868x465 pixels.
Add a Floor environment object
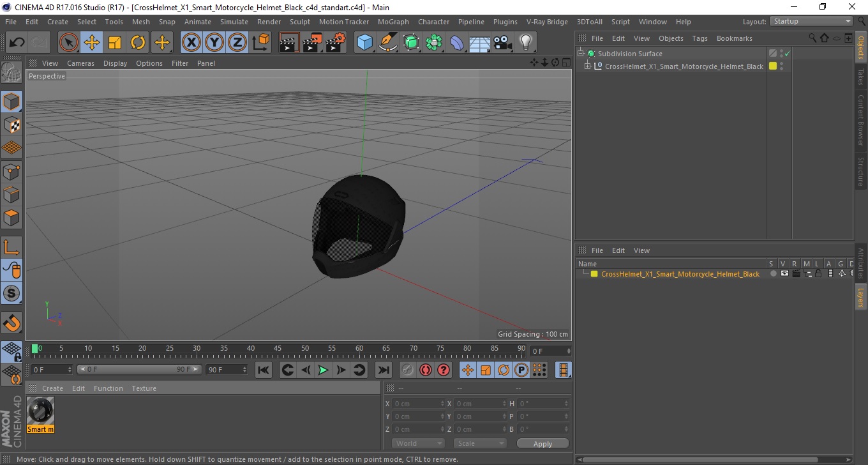[x=480, y=43]
